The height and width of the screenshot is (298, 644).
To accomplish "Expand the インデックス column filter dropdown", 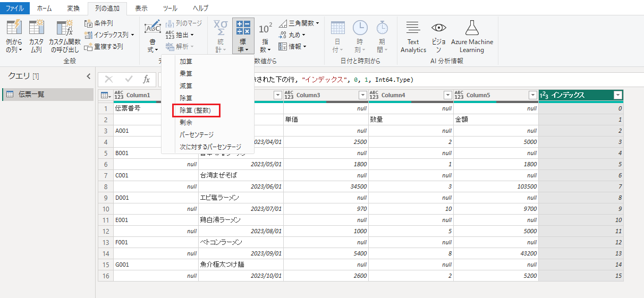I will pyautogui.click(x=617, y=95).
